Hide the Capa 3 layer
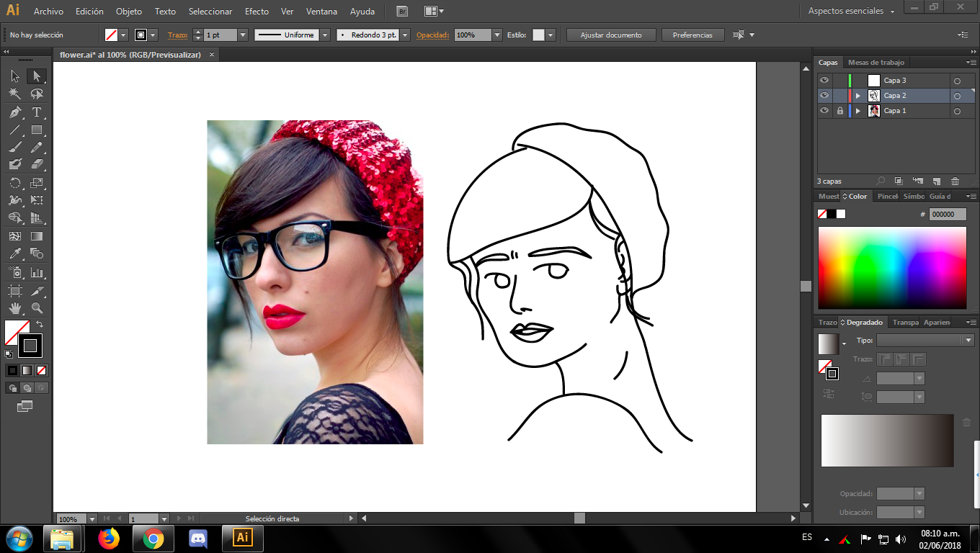The width and height of the screenshot is (980, 553). coord(824,81)
